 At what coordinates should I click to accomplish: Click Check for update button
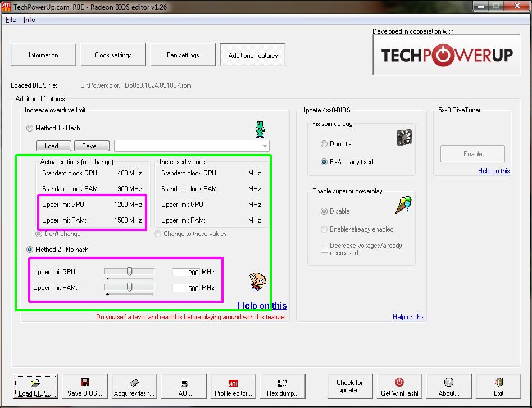350,386
